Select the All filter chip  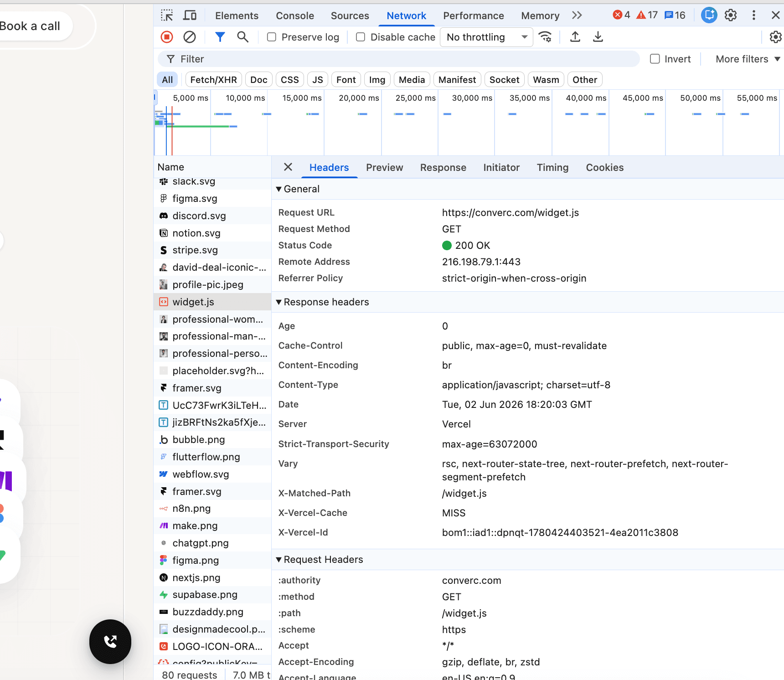tap(168, 80)
